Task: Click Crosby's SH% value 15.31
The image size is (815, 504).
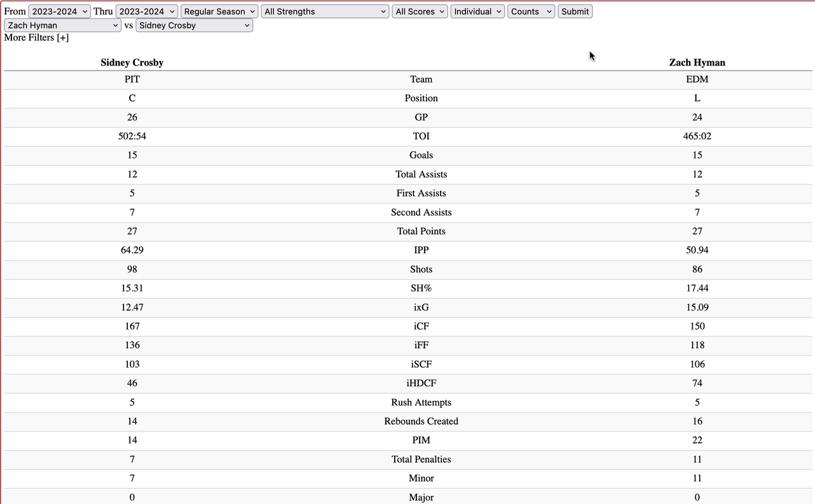Action: [132, 288]
